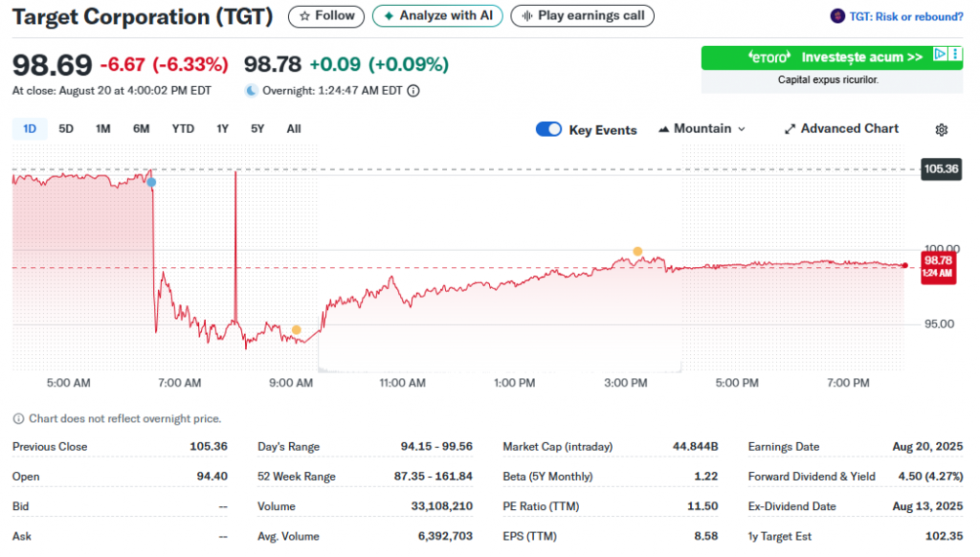The width and height of the screenshot is (980, 557).
Task: Open the AdChoices triangle icon
Action: [940, 55]
